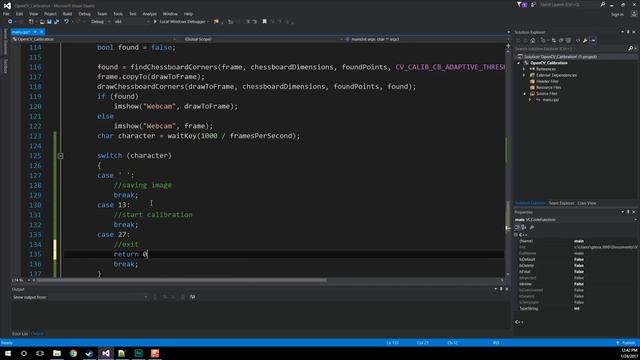The width and height of the screenshot is (640, 360).
Task: Switch to the Class View tab
Action: click(587, 203)
